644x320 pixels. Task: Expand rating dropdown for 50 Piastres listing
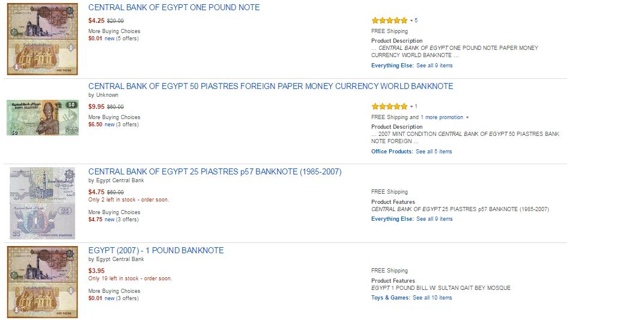point(411,106)
